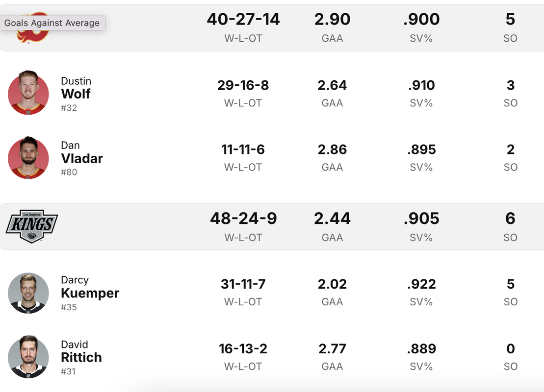Go to Darcy Kuemper's player page

(x=90, y=293)
